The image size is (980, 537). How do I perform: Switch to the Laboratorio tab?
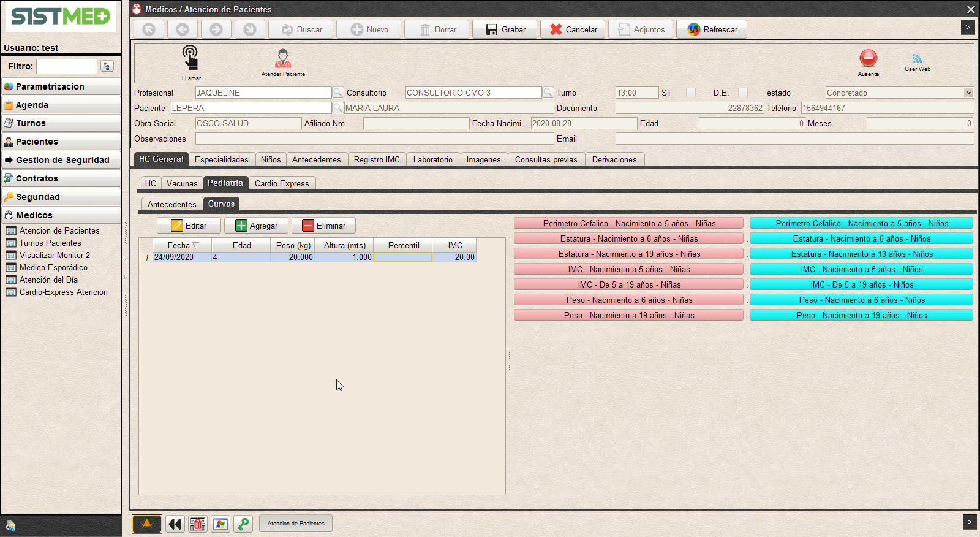point(432,159)
